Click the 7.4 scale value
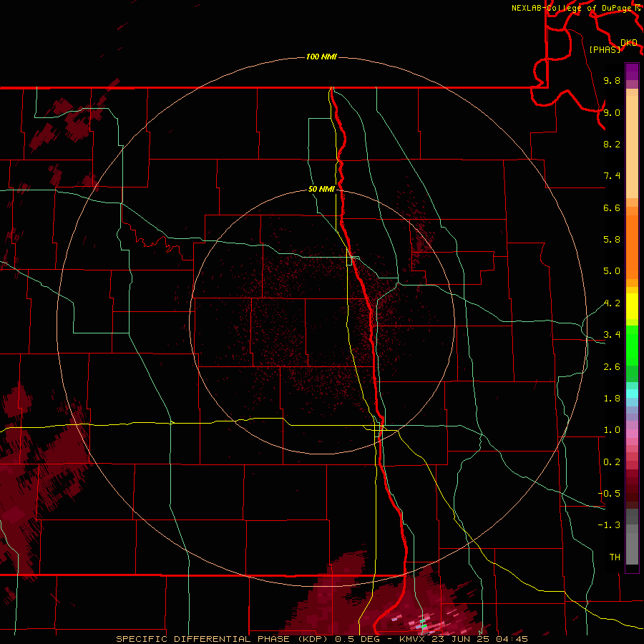This screenshot has width=644, height=644. (x=612, y=176)
